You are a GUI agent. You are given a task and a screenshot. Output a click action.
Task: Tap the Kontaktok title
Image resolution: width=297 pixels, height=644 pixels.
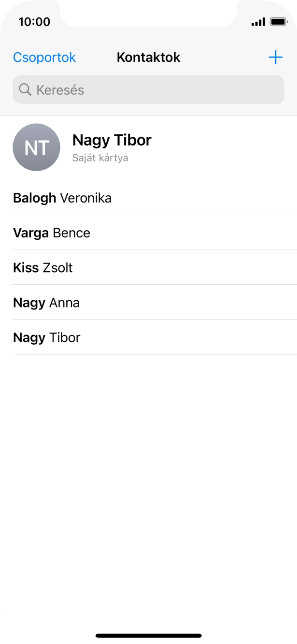(x=148, y=58)
